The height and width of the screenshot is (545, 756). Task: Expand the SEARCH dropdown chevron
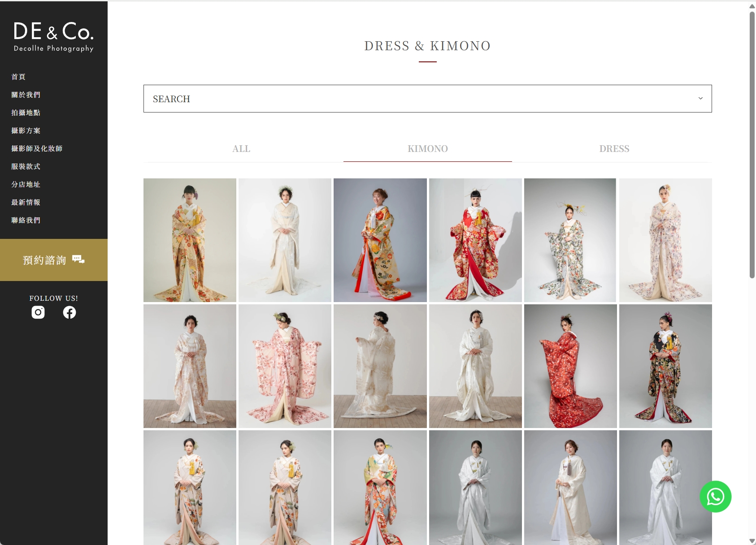pyautogui.click(x=700, y=99)
